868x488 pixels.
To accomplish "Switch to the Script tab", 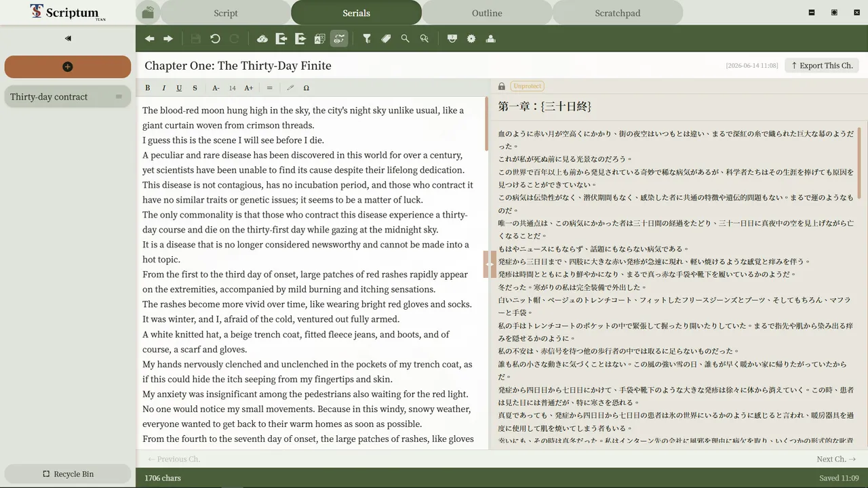I will pos(226,13).
